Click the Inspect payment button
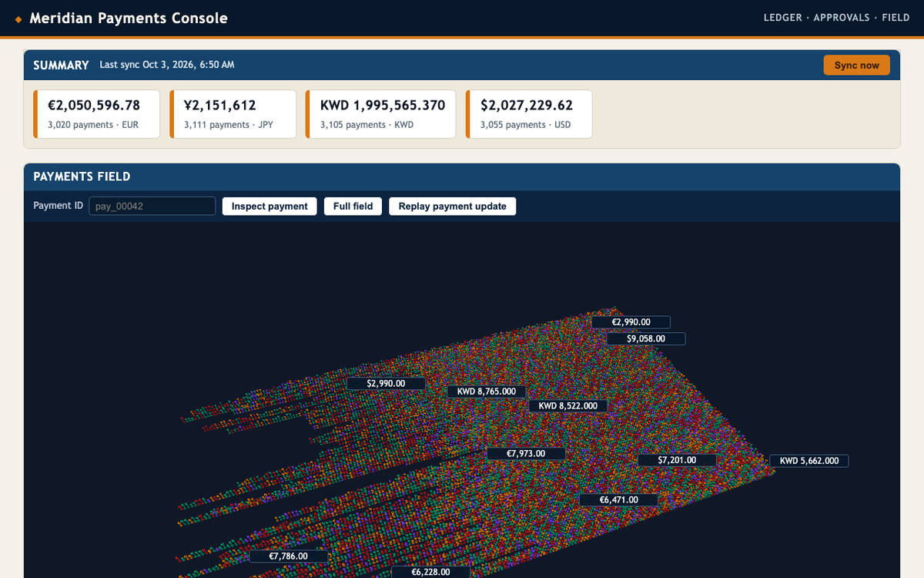 [x=269, y=207]
